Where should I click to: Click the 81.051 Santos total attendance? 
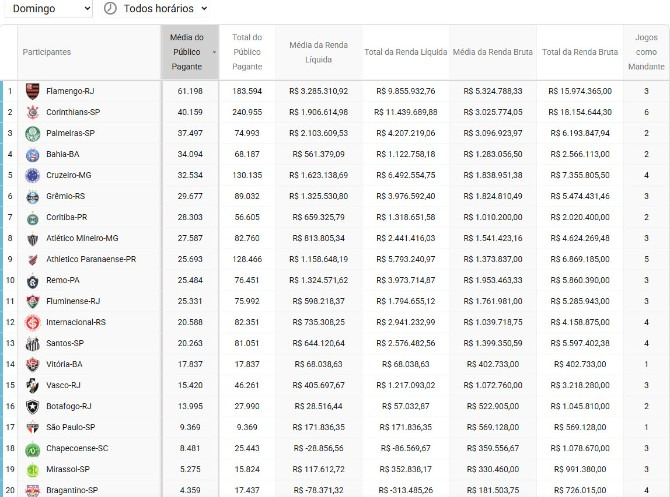pos(247,343)
